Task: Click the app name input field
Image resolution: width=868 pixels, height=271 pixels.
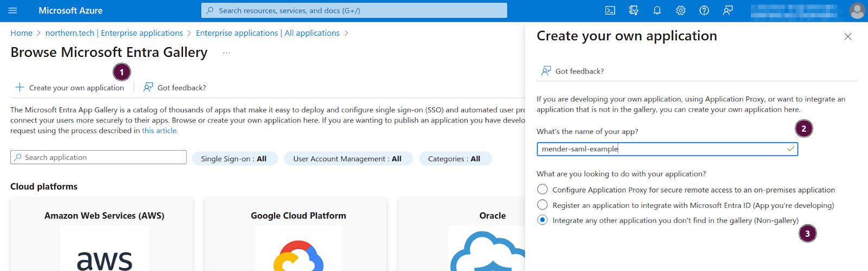Action: point(661,149)
